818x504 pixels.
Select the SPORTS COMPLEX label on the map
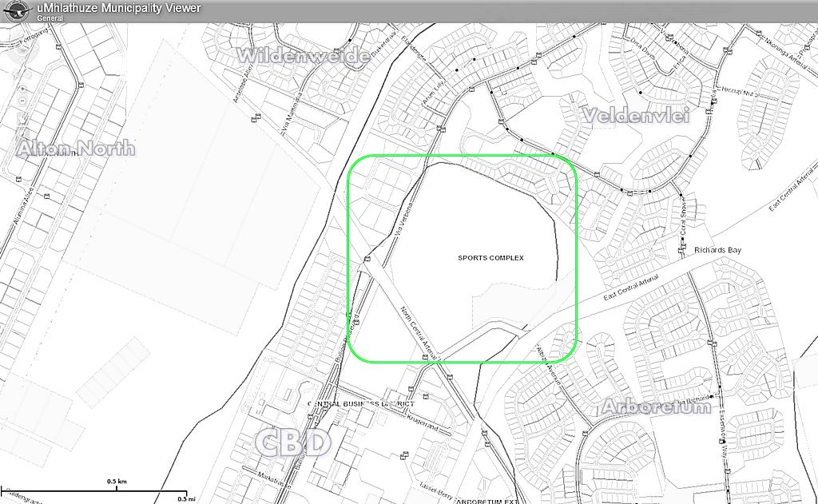pyautogui.click(x=490, y=258)
